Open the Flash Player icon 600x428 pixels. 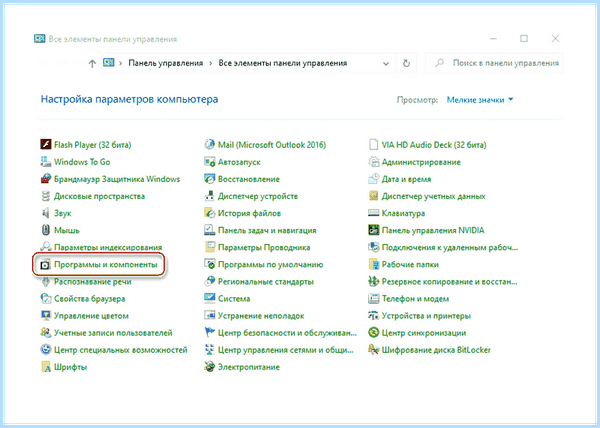(x=46, y=145)
